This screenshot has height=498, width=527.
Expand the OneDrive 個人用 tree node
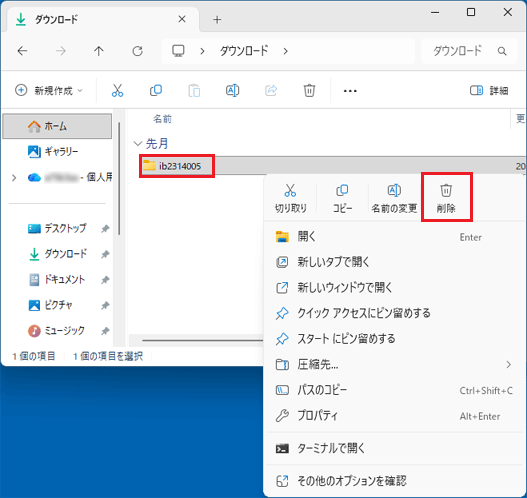(14, 177)
